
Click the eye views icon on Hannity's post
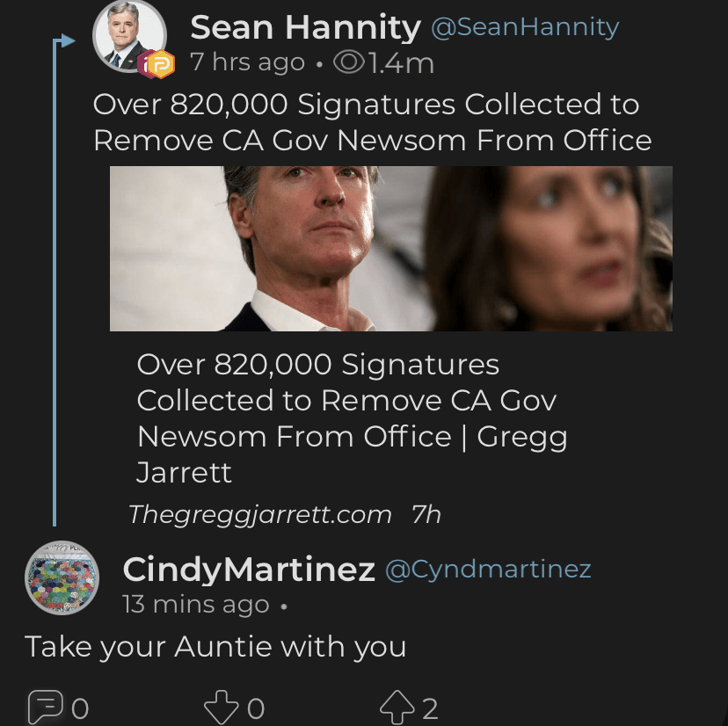tap(352, 63)
